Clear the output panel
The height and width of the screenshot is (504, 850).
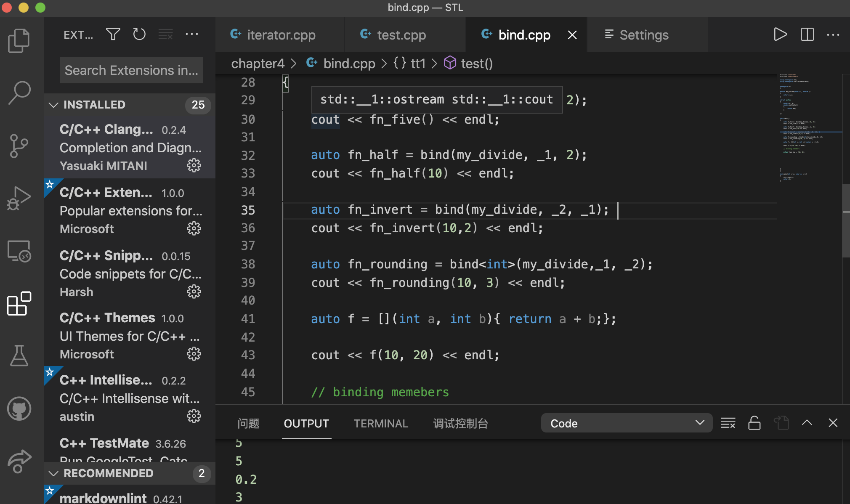pyautogui.click(x=728, y=423)
